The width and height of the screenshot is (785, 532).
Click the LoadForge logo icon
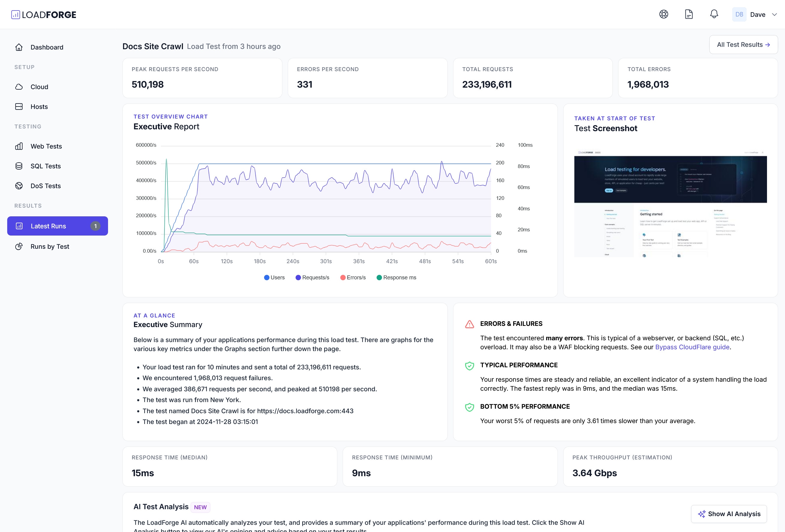(x=16, y=14)
